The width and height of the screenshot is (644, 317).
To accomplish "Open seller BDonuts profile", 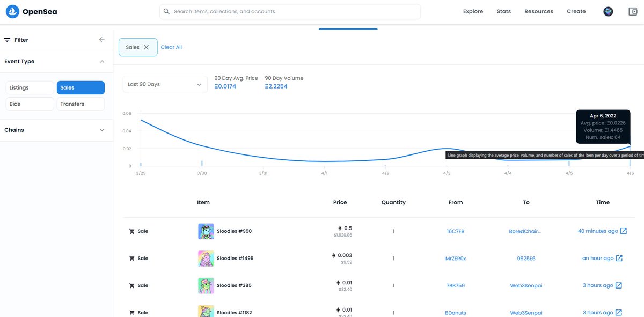I will coord(456,312).
